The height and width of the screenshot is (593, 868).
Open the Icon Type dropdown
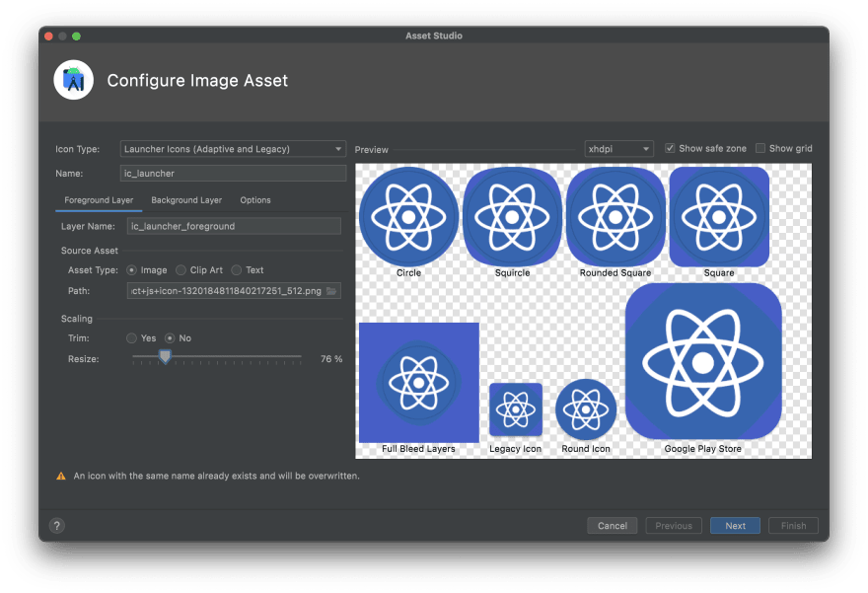pos(233,149)
